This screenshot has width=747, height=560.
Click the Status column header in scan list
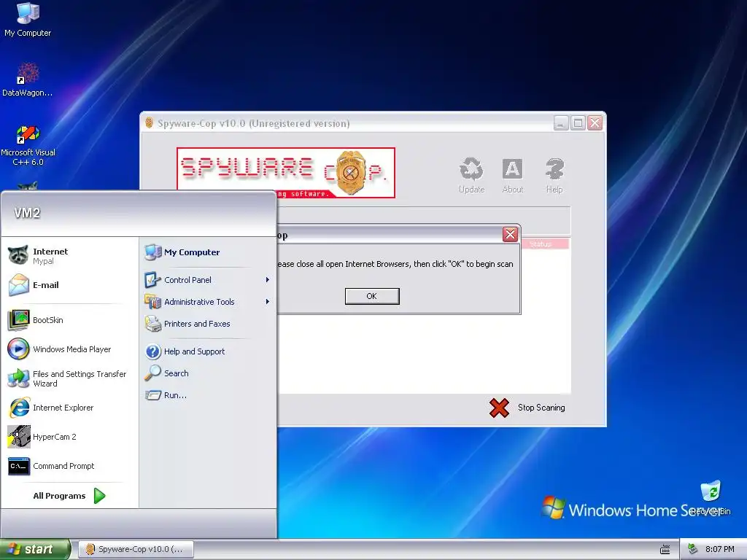pyautogui.click(x=543, y=244)
